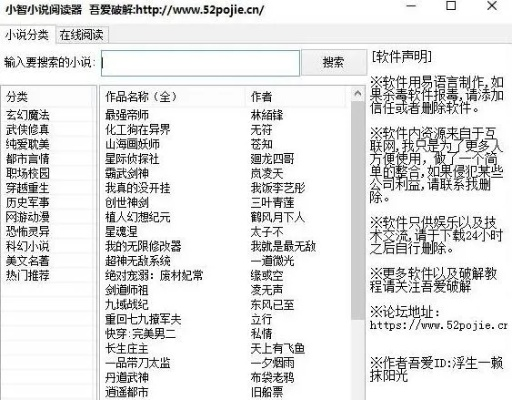Sort by 作者 column header
The height and width of the screenshot is (400, 512).
(x=295, y=97)
